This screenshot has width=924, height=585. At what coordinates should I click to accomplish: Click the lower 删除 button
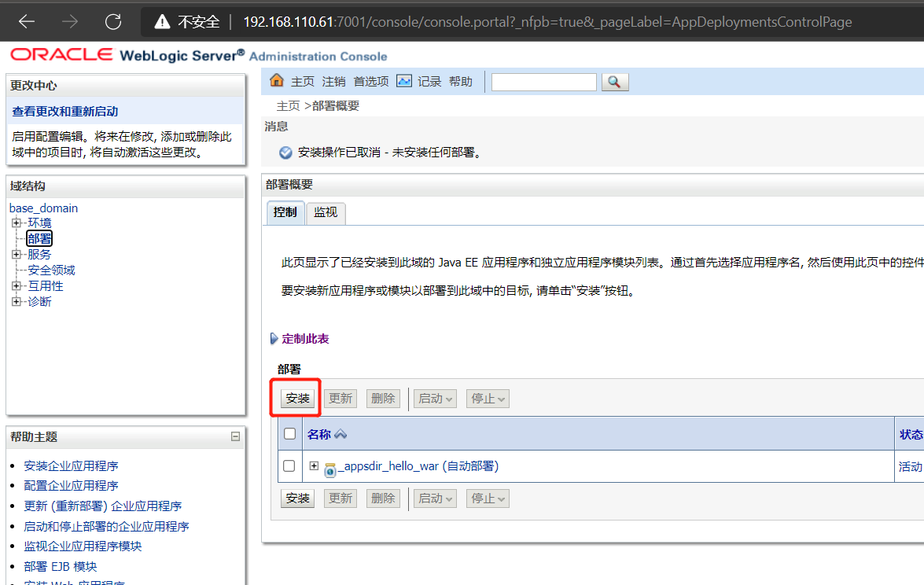(x=383, y=499)
